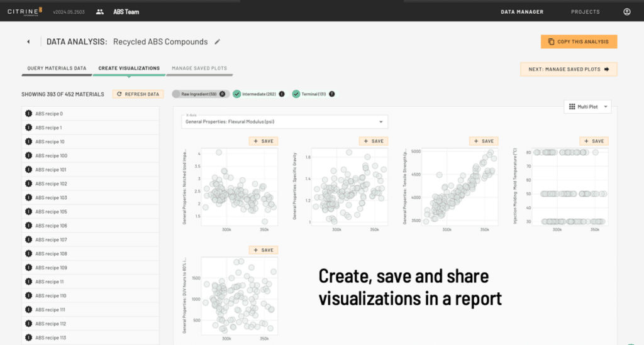Viewport: 644px width, 345px height.
Task: Open the Manage Saved Plots tab
Action: 199,68
